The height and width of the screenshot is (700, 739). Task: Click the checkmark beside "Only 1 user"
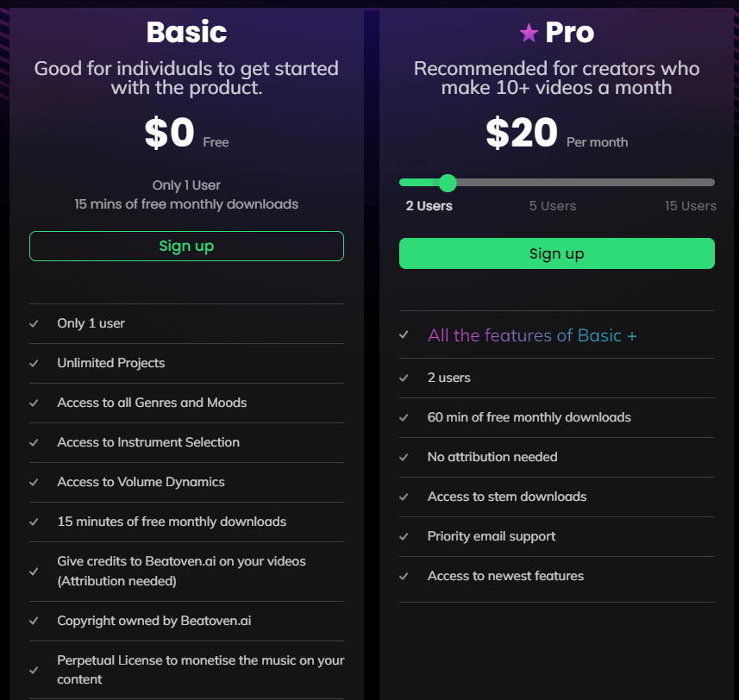[33, 323]
